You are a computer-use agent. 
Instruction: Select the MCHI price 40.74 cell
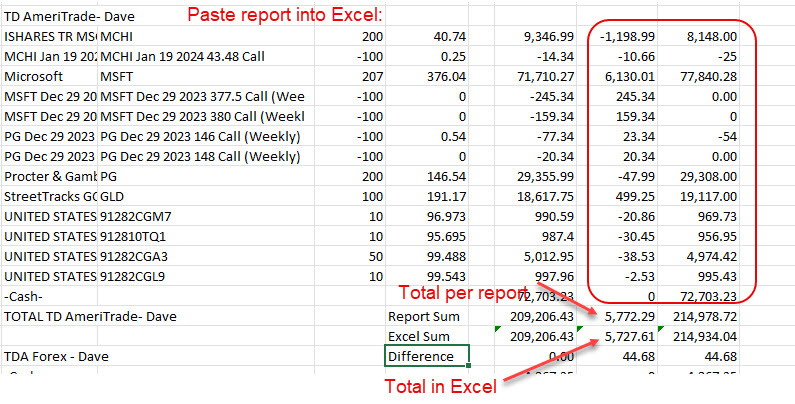[427, 36]
